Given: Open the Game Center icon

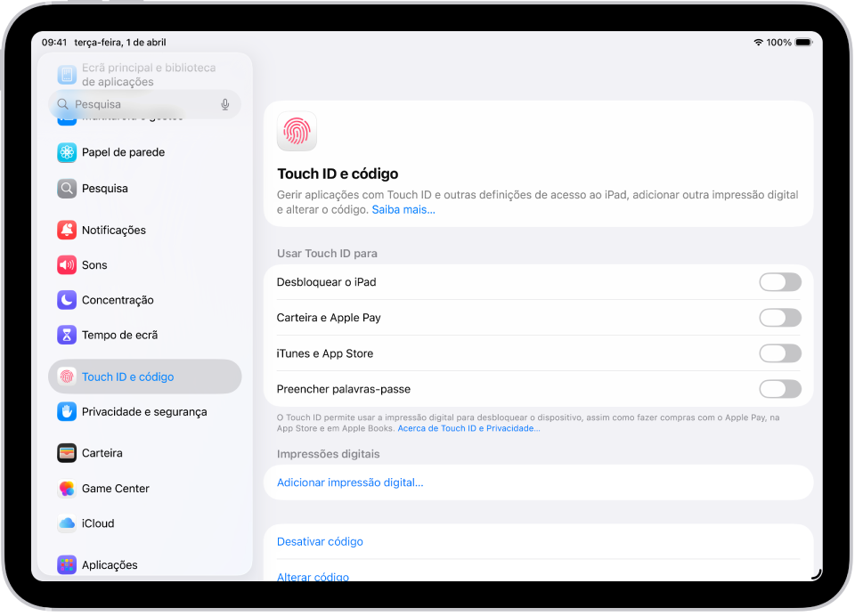Looking at the screenshot, I should [x=66, y=488].
